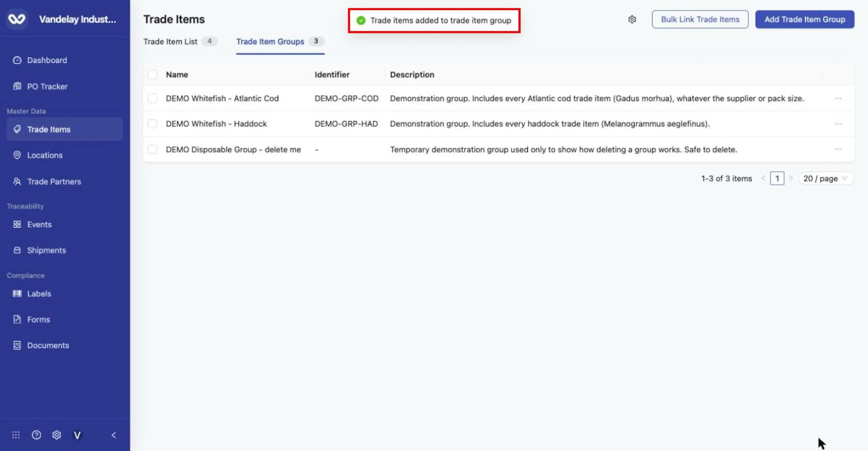868x451 pixels.
Task: Select the Trade Item Groups tab
Action: 280,41
